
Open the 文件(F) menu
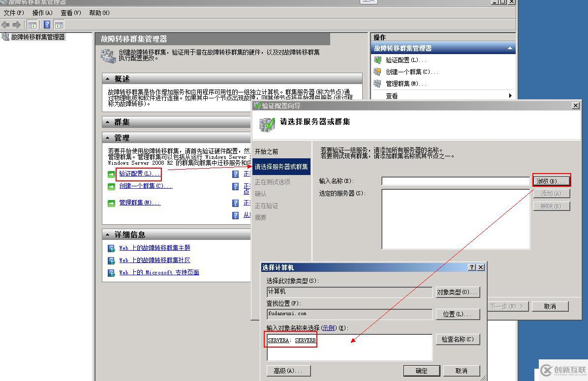coord(14,13)
